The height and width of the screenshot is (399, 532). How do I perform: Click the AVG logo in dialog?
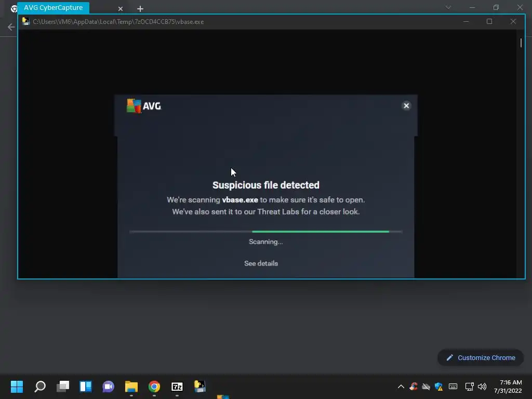coord(144,106)
